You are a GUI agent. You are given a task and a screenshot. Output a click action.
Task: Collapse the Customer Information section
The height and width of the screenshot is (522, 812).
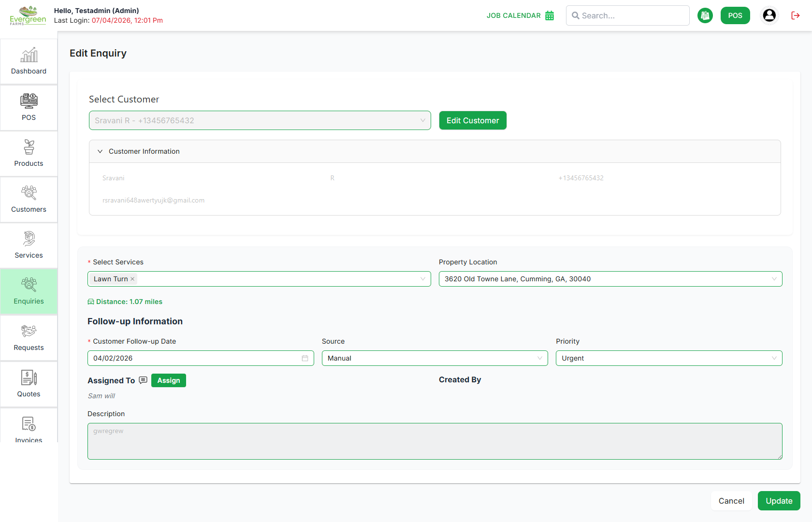click(x=435, y=151)
